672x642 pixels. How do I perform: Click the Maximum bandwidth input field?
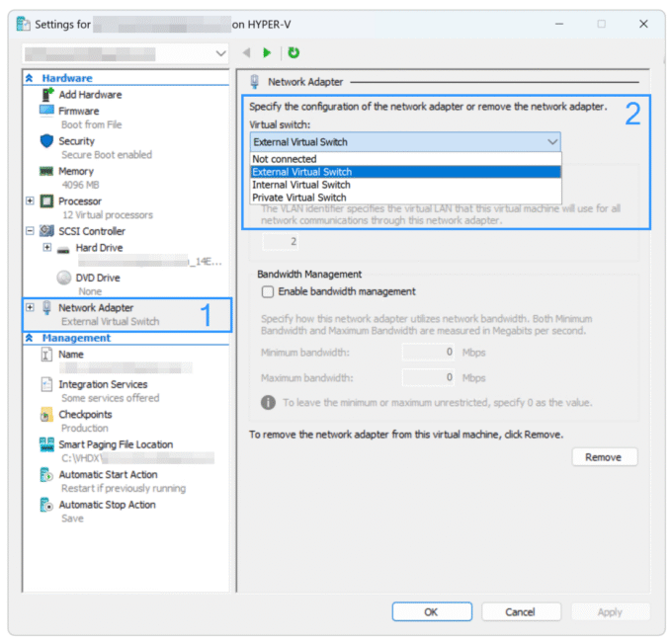(428, 377)
